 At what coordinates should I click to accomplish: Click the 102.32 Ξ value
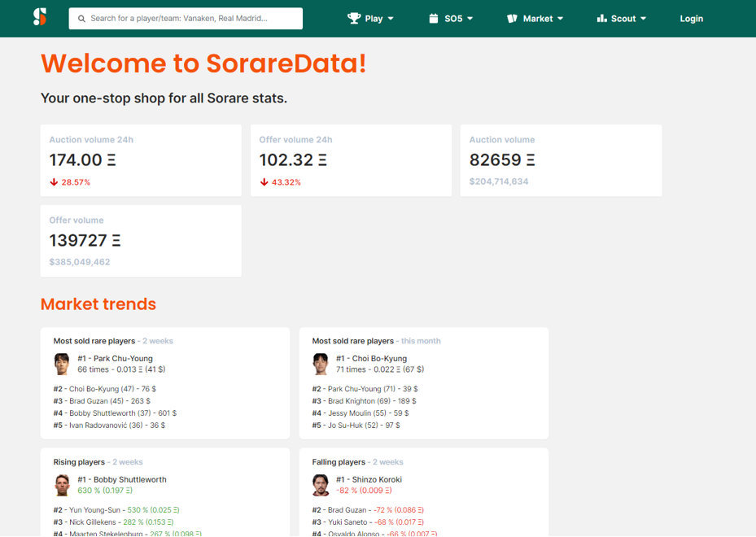(x=293, y=160)
